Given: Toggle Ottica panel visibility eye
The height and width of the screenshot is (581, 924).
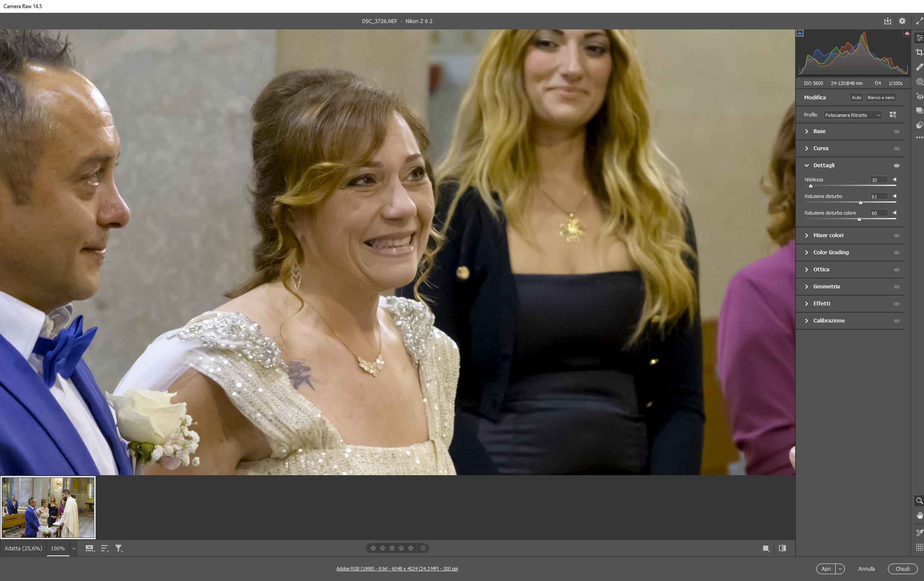Looking at the screenshot, I should (896, 270).
